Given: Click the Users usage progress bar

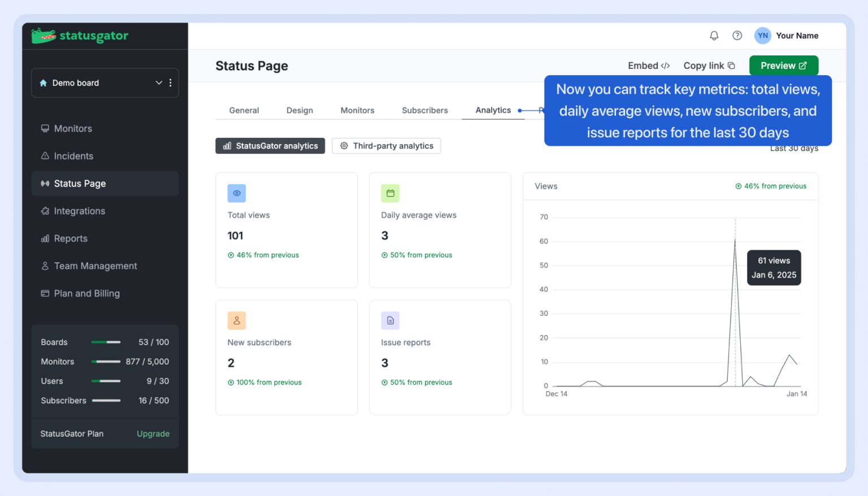Looking at the screenshot, I should pos(106,381).
